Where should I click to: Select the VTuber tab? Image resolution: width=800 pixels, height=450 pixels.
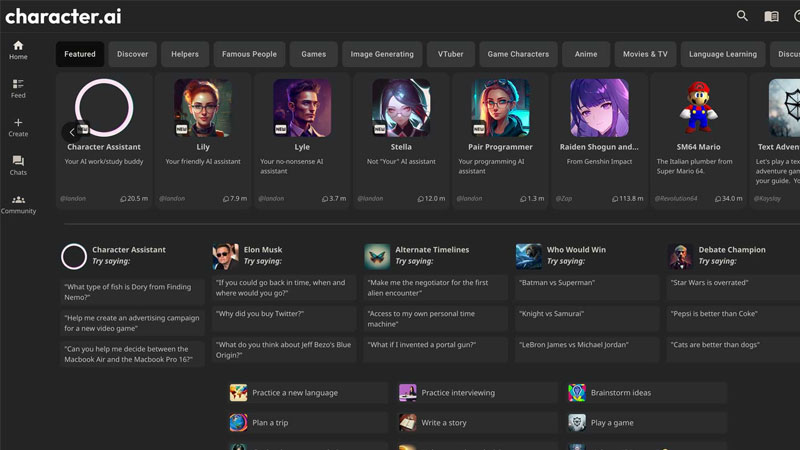click(x=451, y=54)
